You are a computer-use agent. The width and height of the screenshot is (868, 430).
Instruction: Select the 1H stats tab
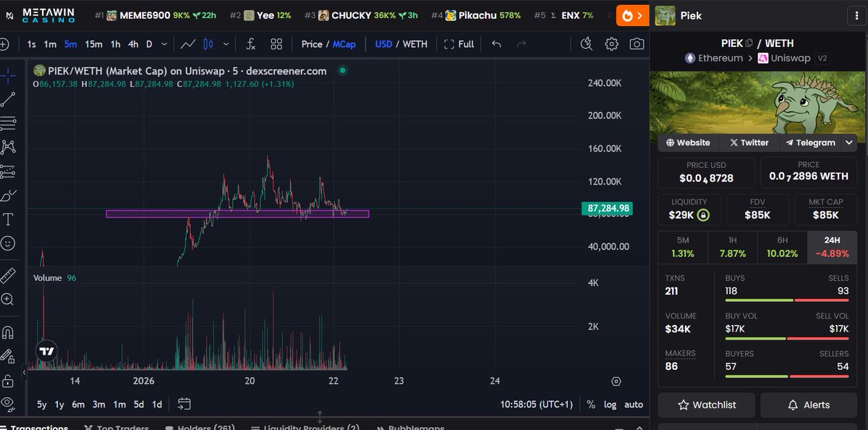(732, 247)
